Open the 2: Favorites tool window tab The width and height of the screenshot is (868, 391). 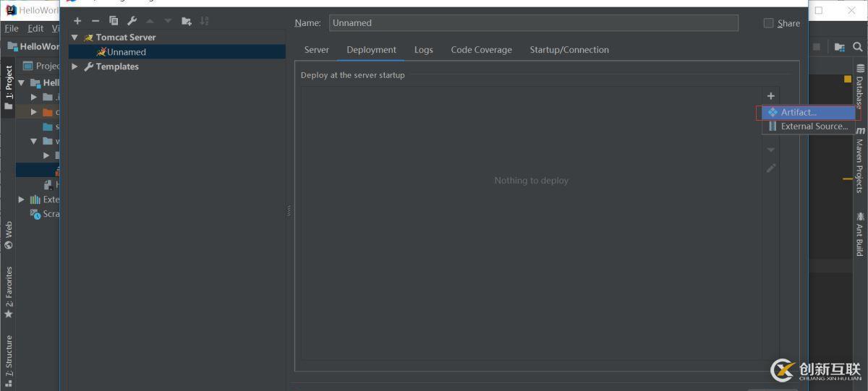coord(9,292)
